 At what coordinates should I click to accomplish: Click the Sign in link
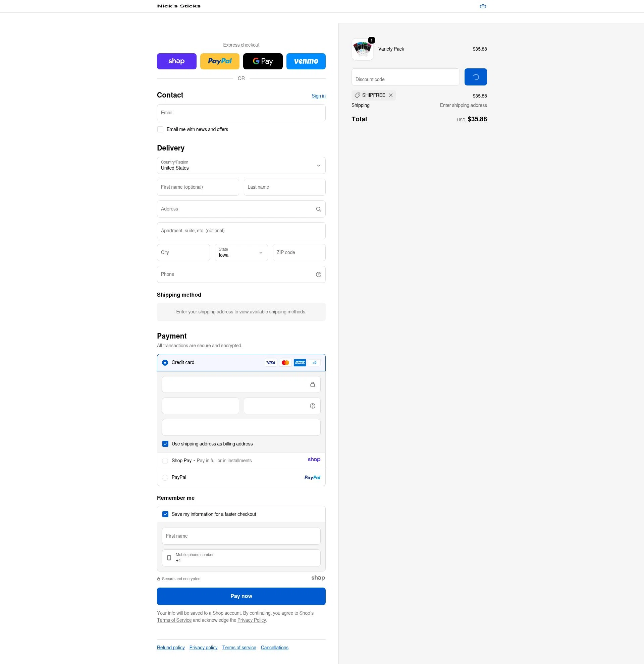(x=318, y=96)
